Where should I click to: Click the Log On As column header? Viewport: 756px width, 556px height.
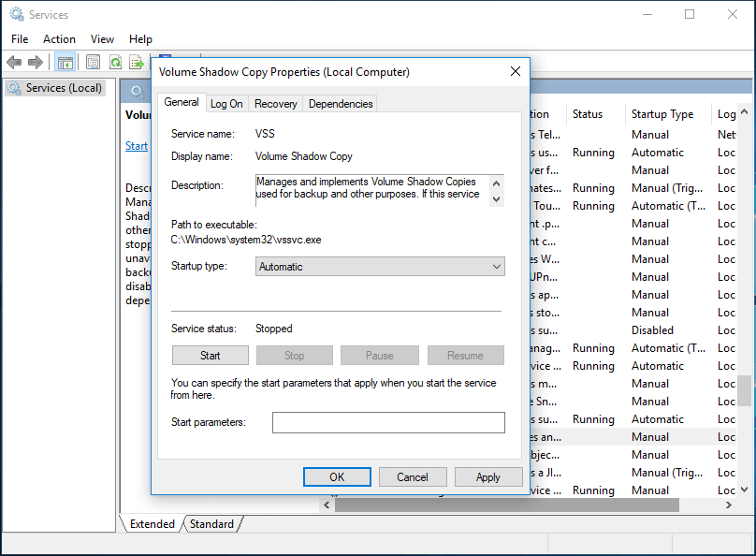725,114
